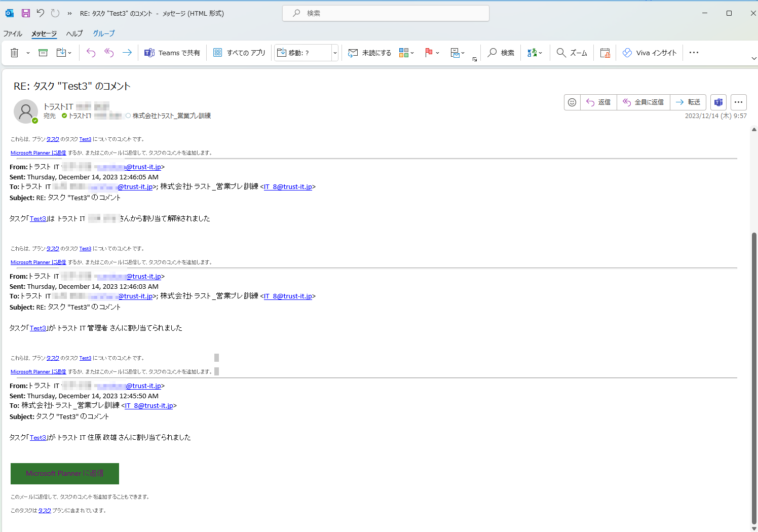Click the 返信 button in the message header
This screenshot has width=758, height=532.
(x=598, y=102)
